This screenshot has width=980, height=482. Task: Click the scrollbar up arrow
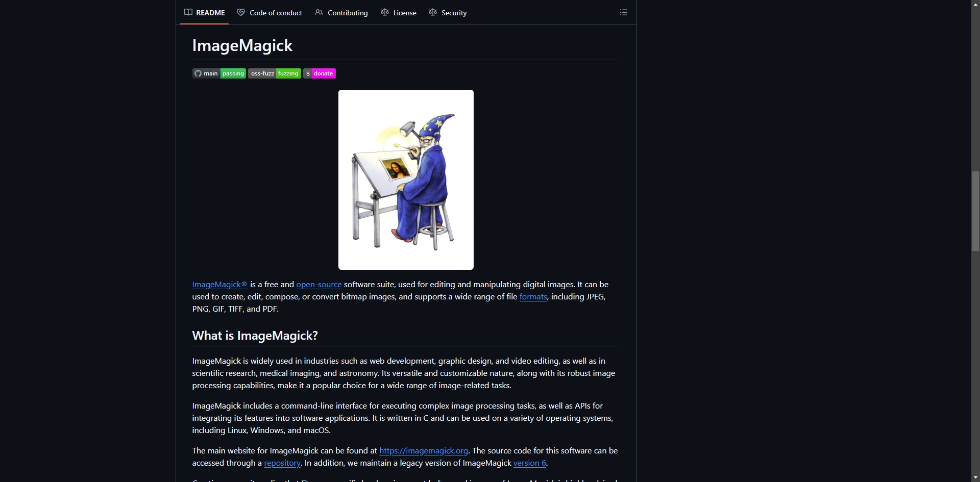(975, 4)
